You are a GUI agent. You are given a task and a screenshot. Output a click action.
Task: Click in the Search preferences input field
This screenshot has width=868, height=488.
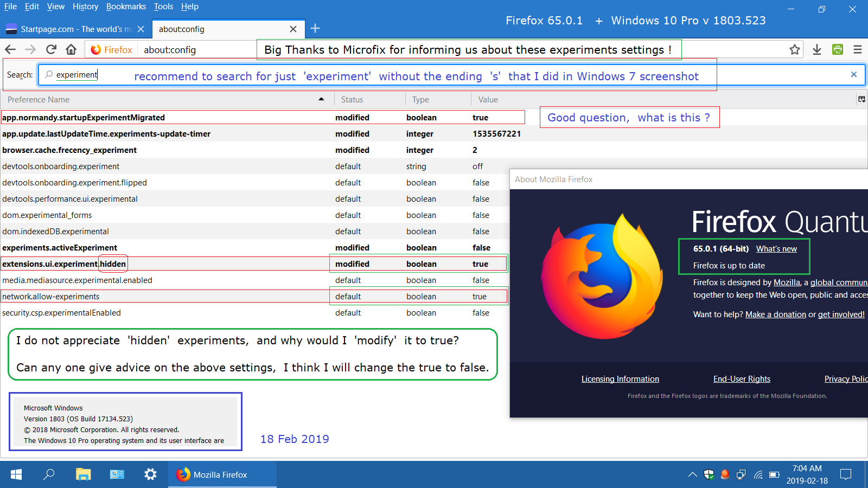(x=451, y=75)
